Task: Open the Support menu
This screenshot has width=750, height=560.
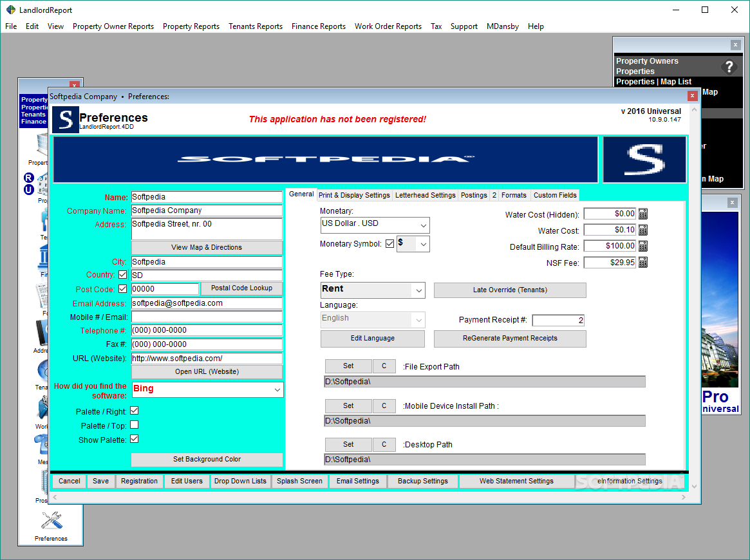Action: [x=464, y=26]
